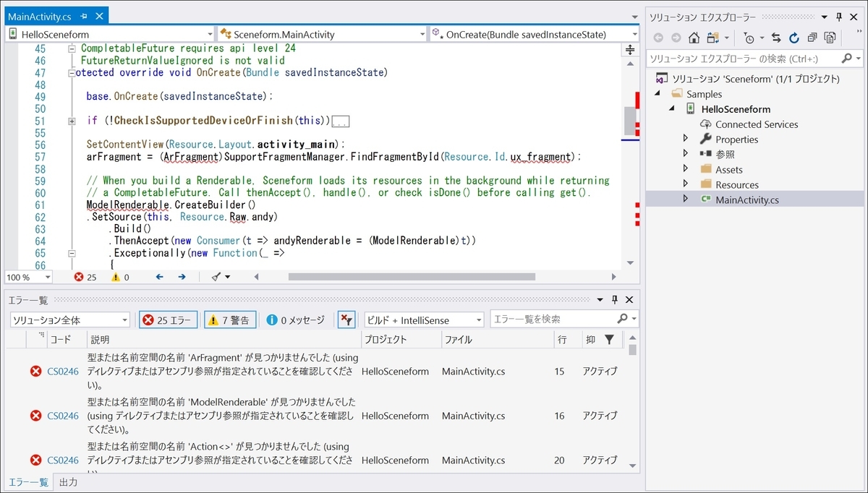Toggle the 25 エラー filter button
This screenshot has height=493, width=868.
click(x=168, y=319)
